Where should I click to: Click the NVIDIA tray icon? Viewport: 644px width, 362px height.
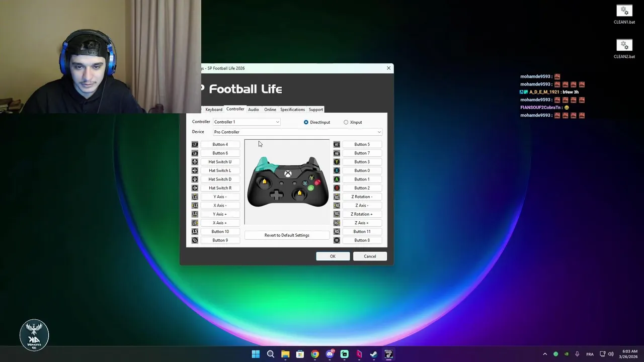[567, 354]
